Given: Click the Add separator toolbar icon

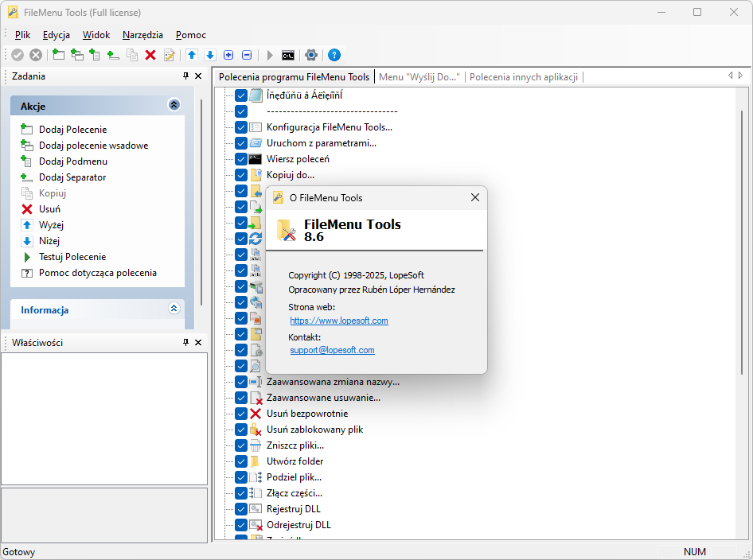Looking at the screenshot, I should [113, 55].
